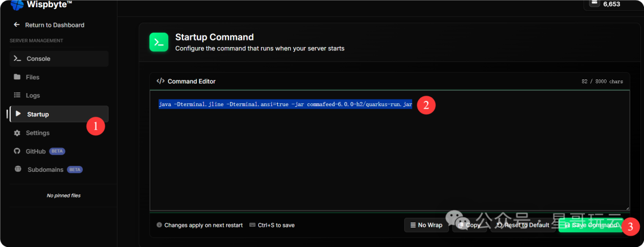Save the command with Save Command
Screen dimensions: 644x247
click(x=589, y=225)
